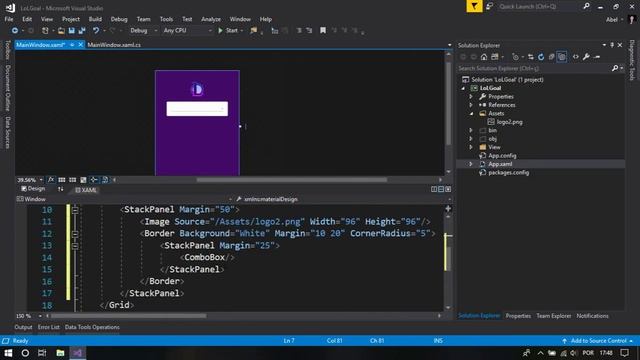
Task: Select logo2.png in Solution Explorer
Action: pos(509,122)
